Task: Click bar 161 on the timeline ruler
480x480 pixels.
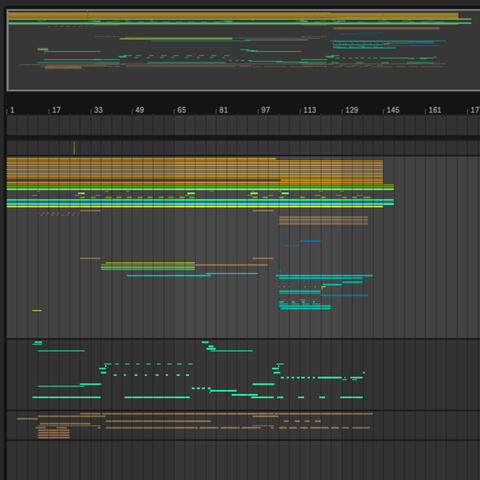Action: tap(435, 110)
